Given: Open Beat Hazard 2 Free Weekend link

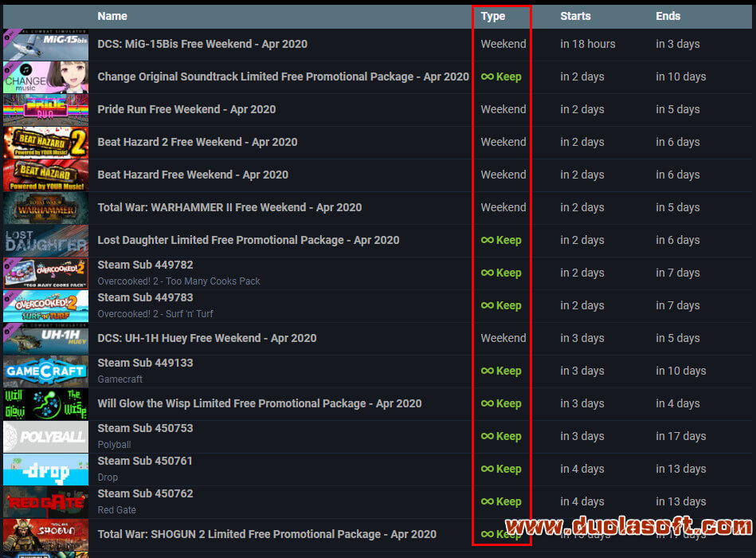Looking at the screenshot, I should 198,142.
